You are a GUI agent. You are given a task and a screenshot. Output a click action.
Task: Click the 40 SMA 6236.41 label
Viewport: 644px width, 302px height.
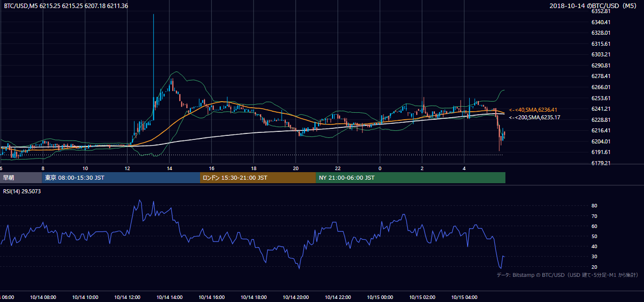[533, 110]
